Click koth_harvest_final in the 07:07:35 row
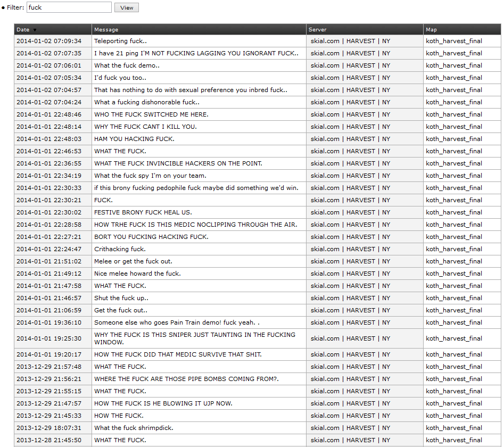 coord(454,53)
